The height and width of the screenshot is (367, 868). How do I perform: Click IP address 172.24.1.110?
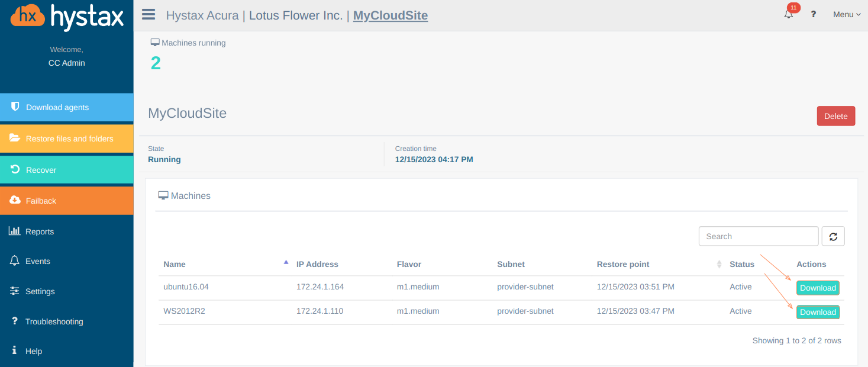coord(320,311)
